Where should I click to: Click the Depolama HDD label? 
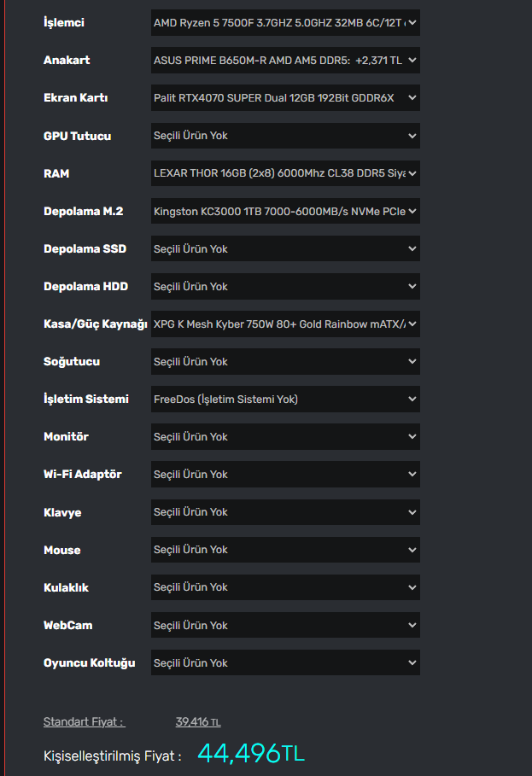click(85, 287)
